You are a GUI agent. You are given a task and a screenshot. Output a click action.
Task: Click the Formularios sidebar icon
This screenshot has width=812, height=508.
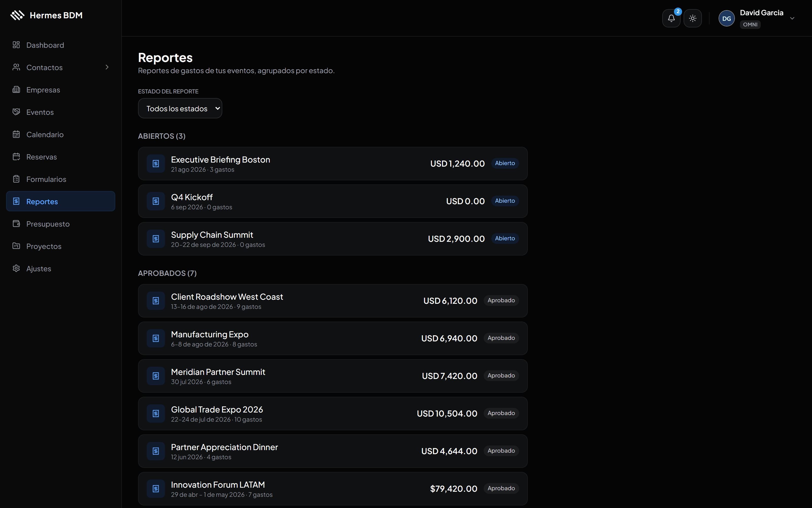[16, 179]
